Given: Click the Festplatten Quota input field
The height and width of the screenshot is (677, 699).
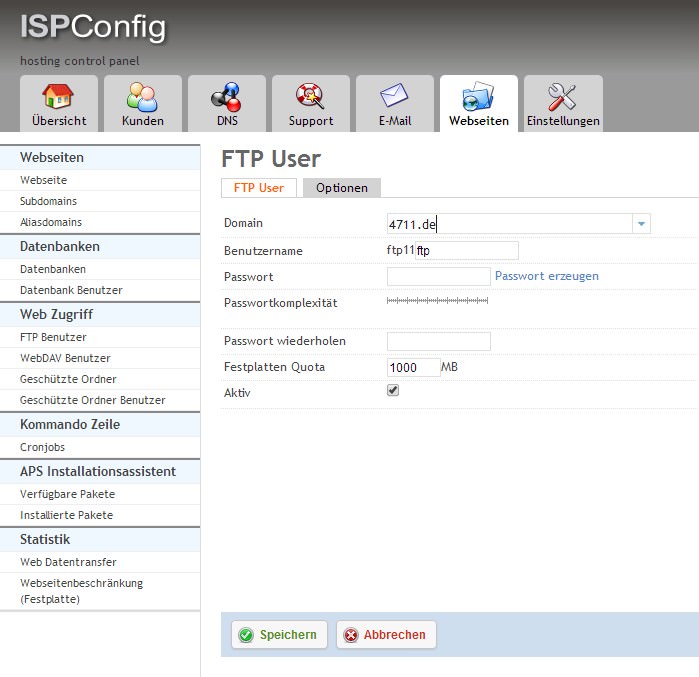Looking at the screenshot, I should click(413, 367).
